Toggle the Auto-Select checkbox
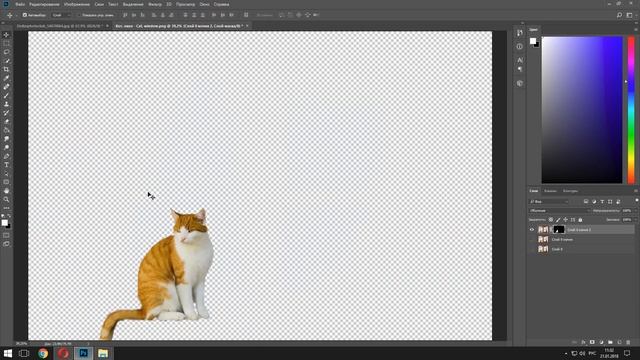This screenshot has width=640, height=360. 24,15
